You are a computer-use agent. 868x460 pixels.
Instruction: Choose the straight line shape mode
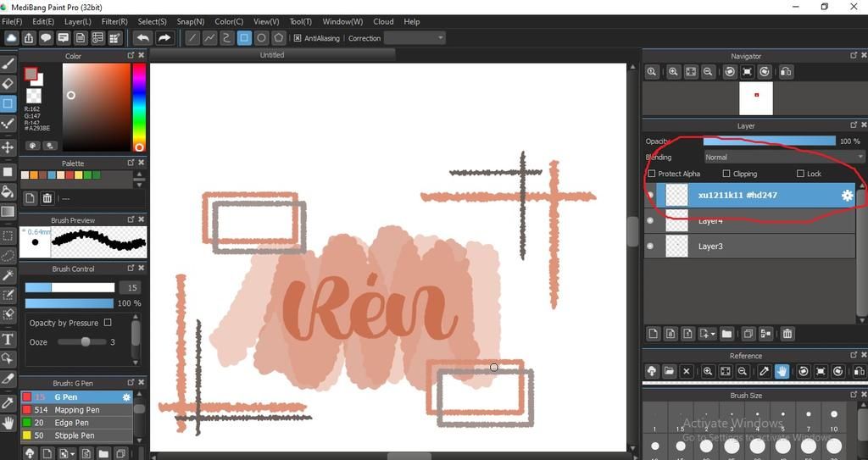pyautogui.click(x=192, y=37)
